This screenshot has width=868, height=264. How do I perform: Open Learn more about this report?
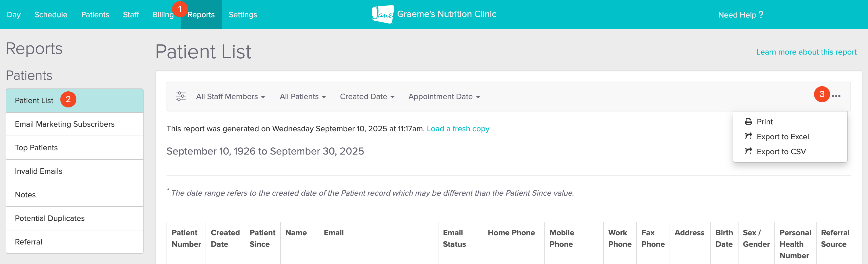click(x=807, y=52)
